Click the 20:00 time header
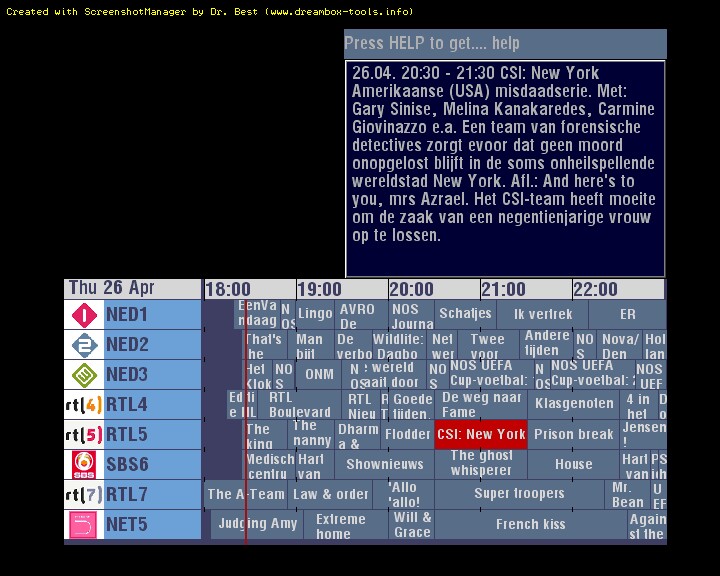The height and width of the screenshot is (576, 720). point(434,289)
